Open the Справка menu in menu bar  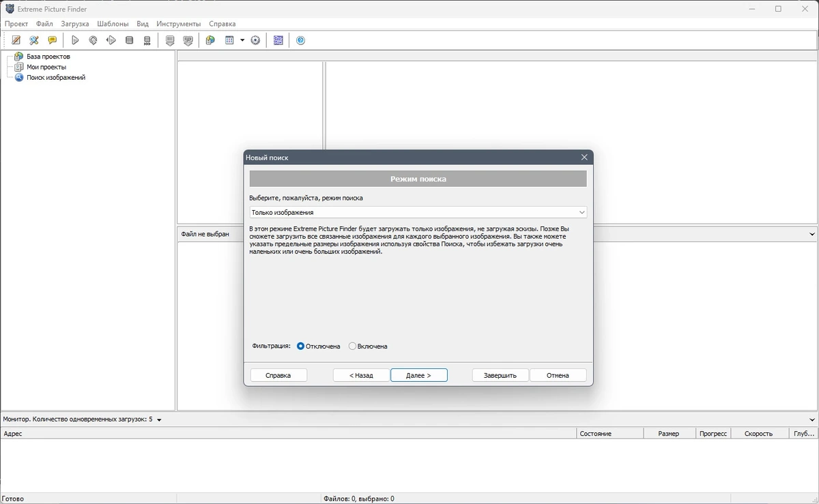pyautogui.click(x=222, y=23)
